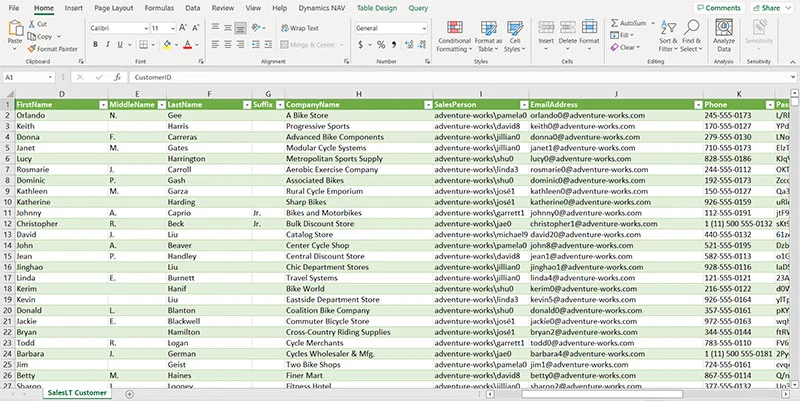800x401 pixels.
Task: Toggle right text alignment
Action: (240, 45)
